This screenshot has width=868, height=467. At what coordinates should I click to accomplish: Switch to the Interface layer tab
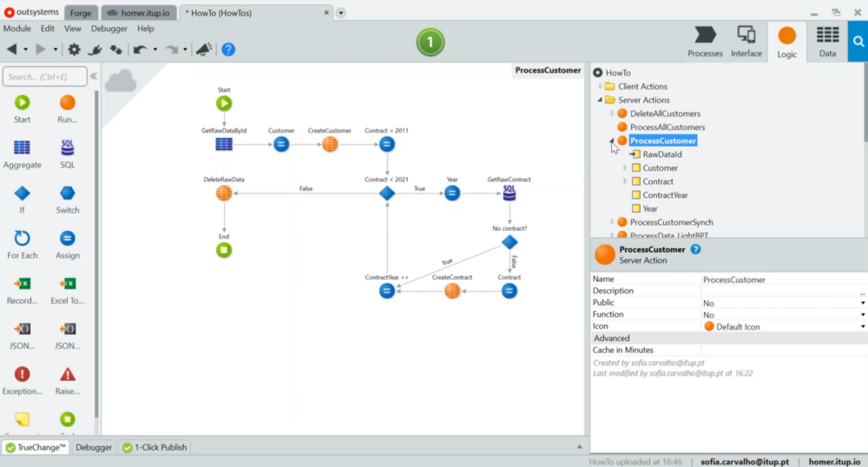(x=746, y=42)
